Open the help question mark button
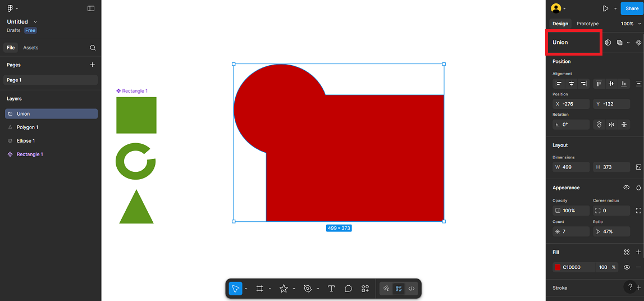This screenshot has height=301, width=644. point(630,286)
